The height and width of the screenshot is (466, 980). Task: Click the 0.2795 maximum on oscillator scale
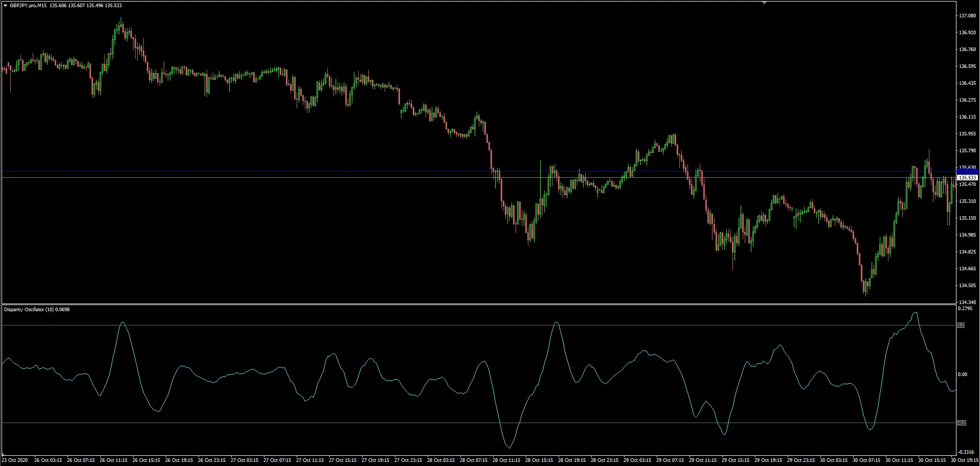[965, 309]
